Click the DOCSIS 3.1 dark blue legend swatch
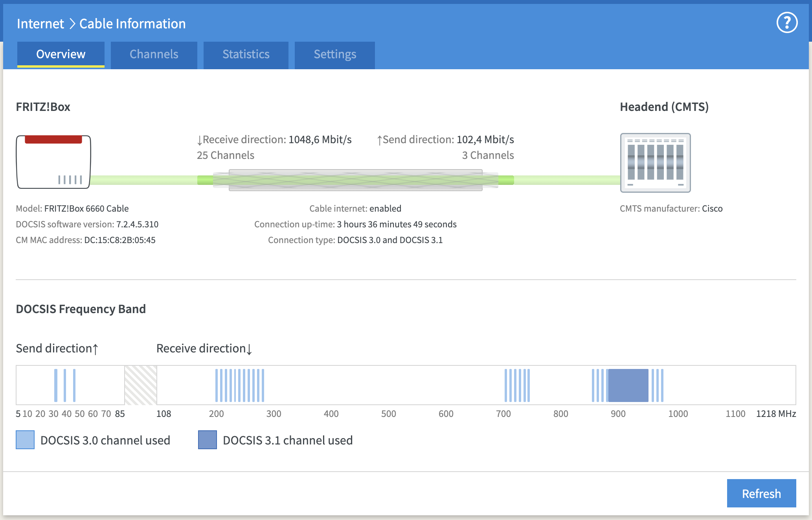The image size is (812, 520). [208, 440]
